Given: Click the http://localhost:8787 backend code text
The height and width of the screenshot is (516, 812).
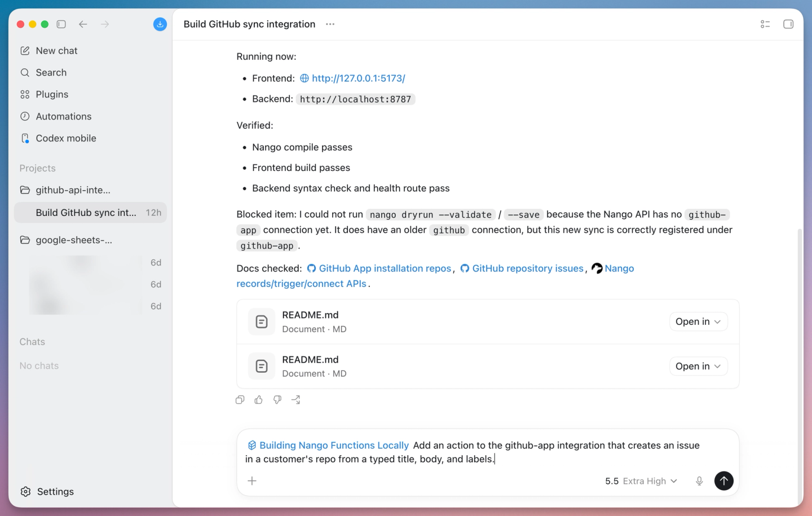Looking at the screenshot, I should pyautogui.click(x=355, y=99).
